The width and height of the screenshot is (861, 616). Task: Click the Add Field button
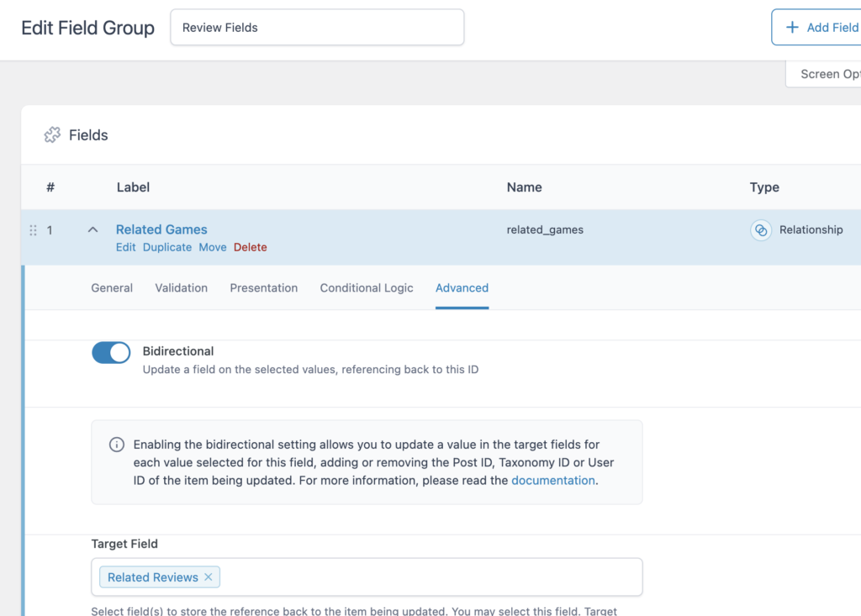[816, 28]
